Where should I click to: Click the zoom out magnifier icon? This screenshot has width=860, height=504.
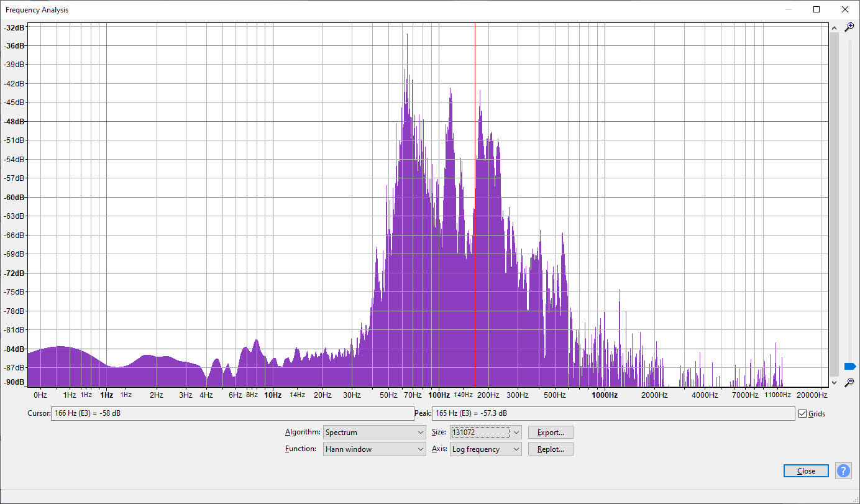(x=849, y=382)
